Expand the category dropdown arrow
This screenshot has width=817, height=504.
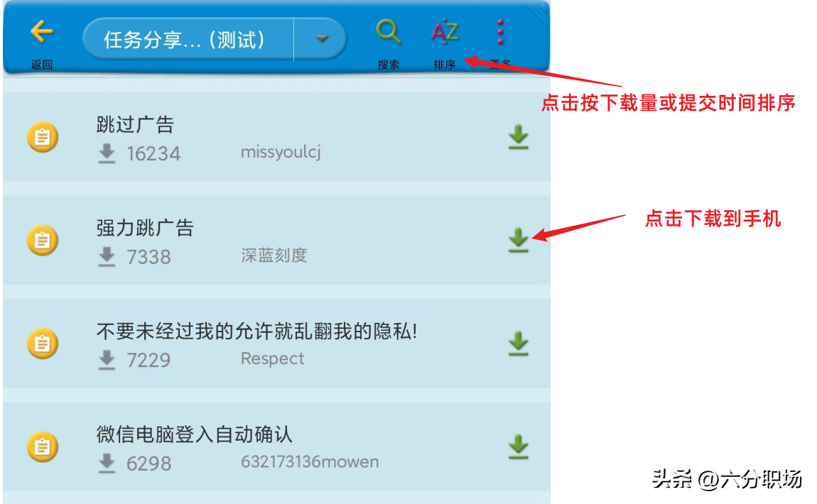click(x=322, y=39)
